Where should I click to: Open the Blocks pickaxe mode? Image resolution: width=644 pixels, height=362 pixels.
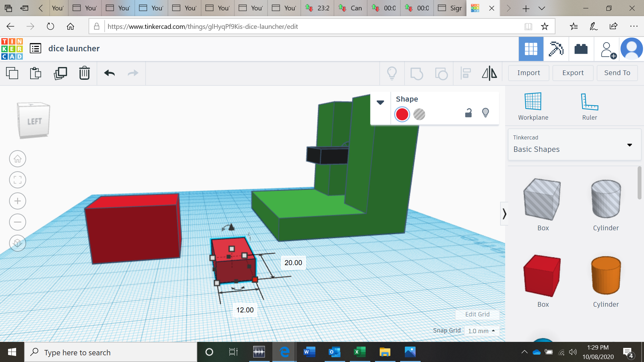[556, 49]
